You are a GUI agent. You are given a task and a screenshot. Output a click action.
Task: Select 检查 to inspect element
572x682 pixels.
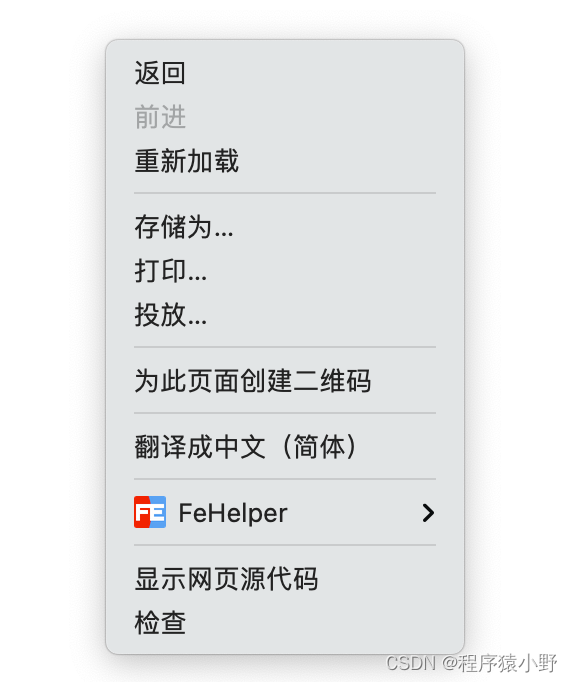(x=285, y=622)
